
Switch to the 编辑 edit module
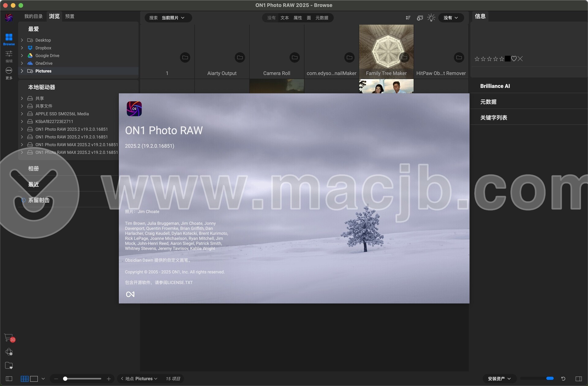9,56
